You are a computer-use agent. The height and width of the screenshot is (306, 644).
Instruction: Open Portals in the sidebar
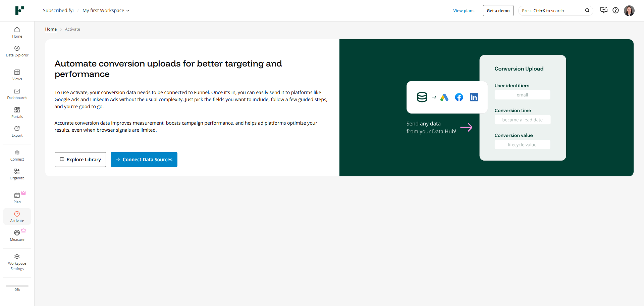click(17, 113)
